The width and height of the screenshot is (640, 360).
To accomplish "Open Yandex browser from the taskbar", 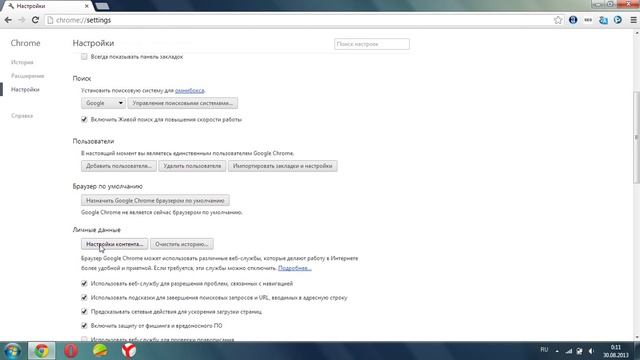I will 129,351.
